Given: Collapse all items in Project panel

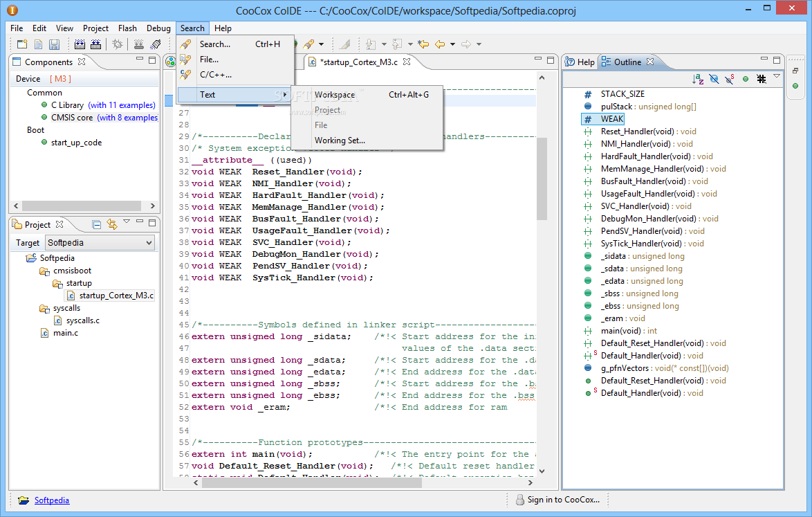Looking at the screenshot, I should click(x=96, y=224).
